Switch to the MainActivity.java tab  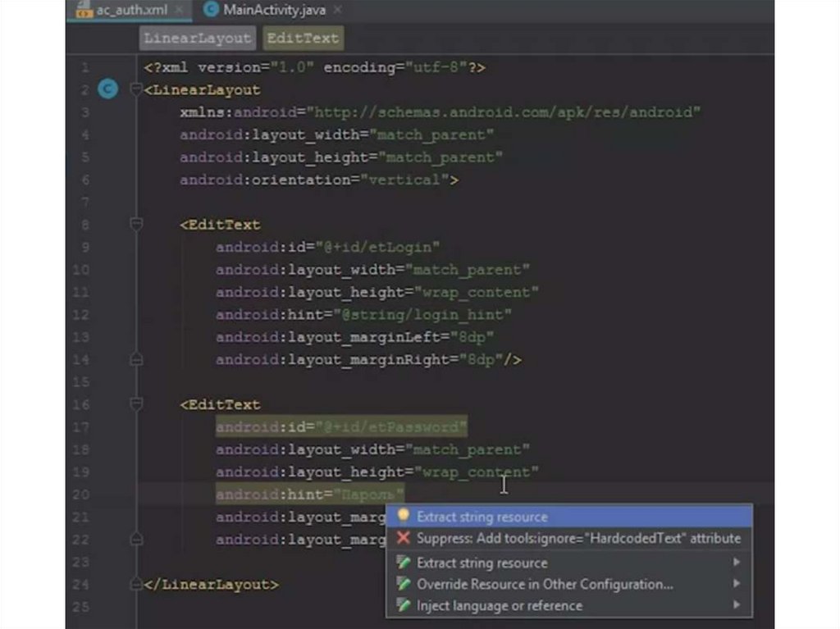pos(273,10)
